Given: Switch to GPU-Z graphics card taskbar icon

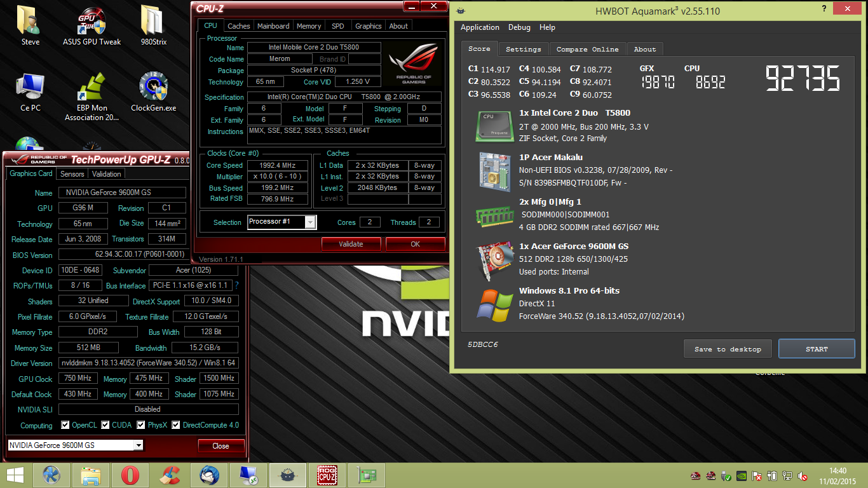Looking at the screenshot, I should click(x=367, y=475).
